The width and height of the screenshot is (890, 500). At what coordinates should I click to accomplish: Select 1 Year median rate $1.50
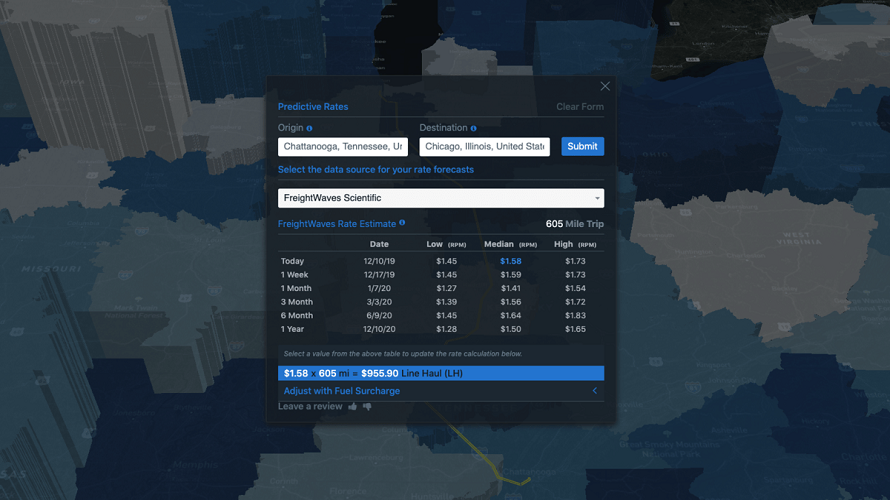click(510, 329)
